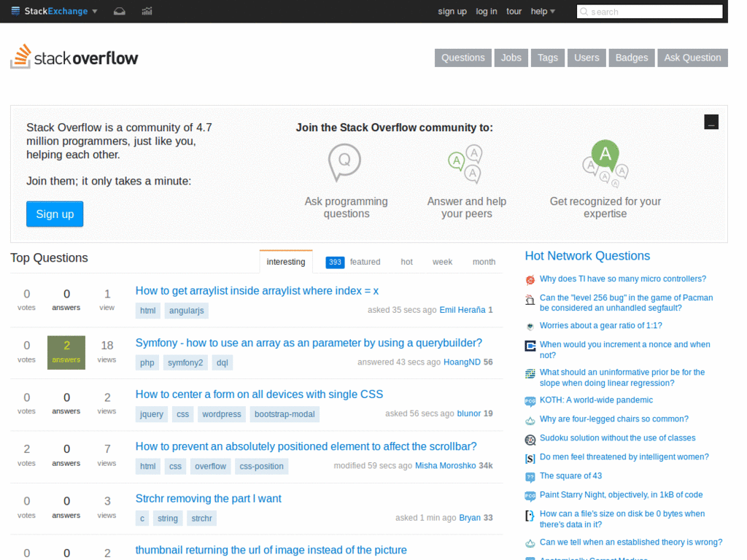Open user profile Misha Moroshko
Viewport: 747px width, 560px height.
[x=445, y=465]
